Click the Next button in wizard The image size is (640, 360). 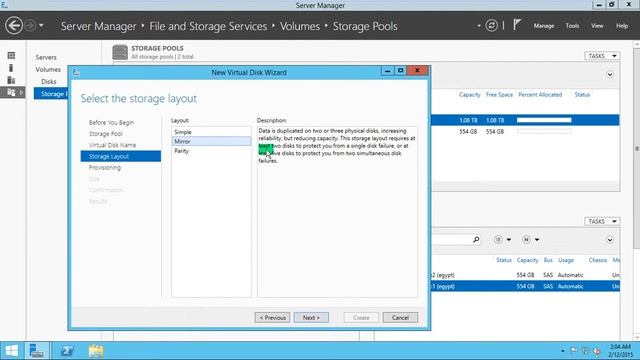click(311, 318)
